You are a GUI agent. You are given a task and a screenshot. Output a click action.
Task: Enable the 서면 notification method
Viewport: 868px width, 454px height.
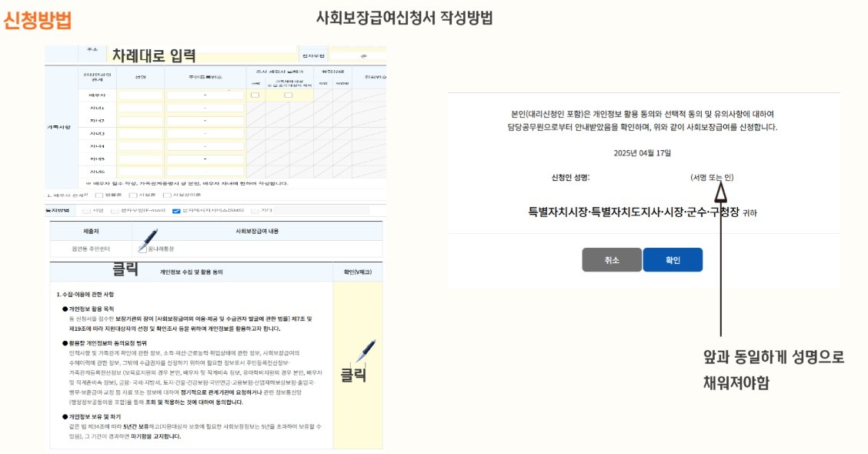tap(85, 210)
